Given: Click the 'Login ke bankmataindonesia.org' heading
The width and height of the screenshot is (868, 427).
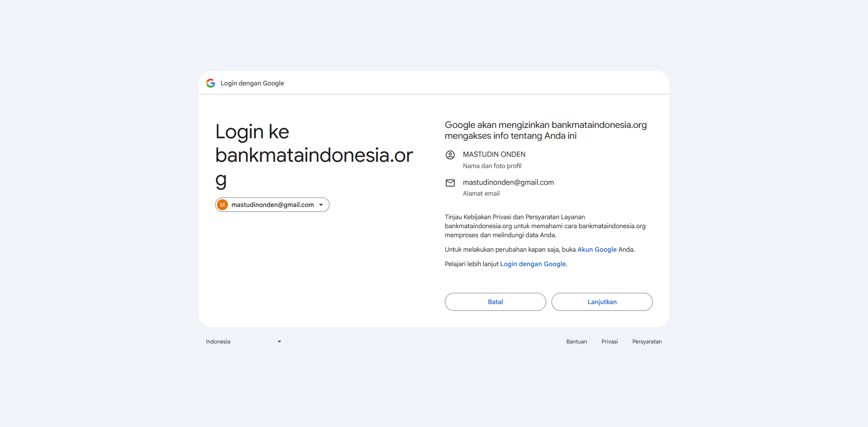Looking at the screenshot, I should tap(314, 155).
